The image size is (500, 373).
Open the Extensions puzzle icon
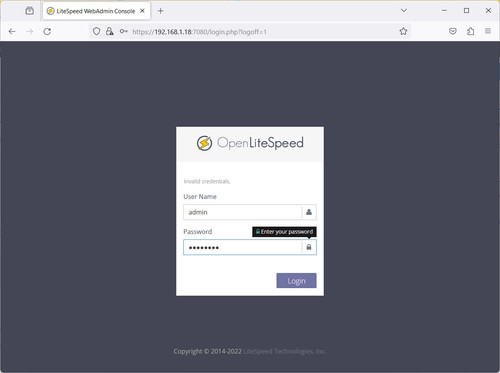(x=470, y=31)
